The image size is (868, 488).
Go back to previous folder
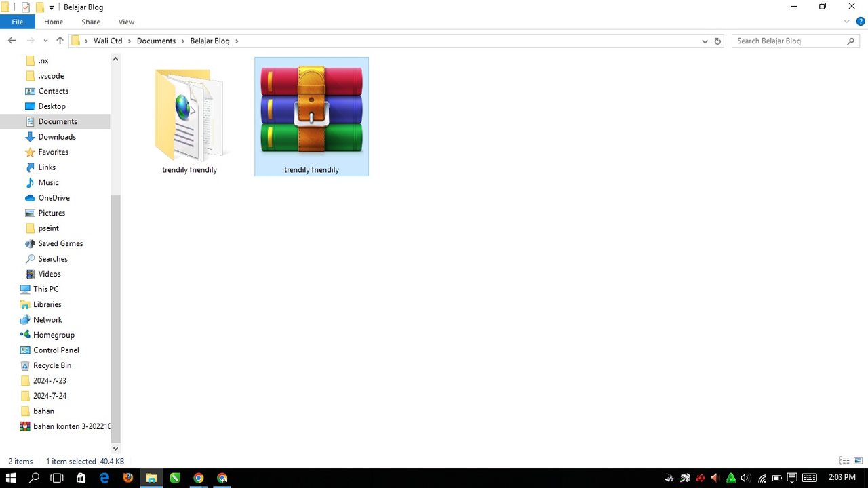click(x=12, y=41)
